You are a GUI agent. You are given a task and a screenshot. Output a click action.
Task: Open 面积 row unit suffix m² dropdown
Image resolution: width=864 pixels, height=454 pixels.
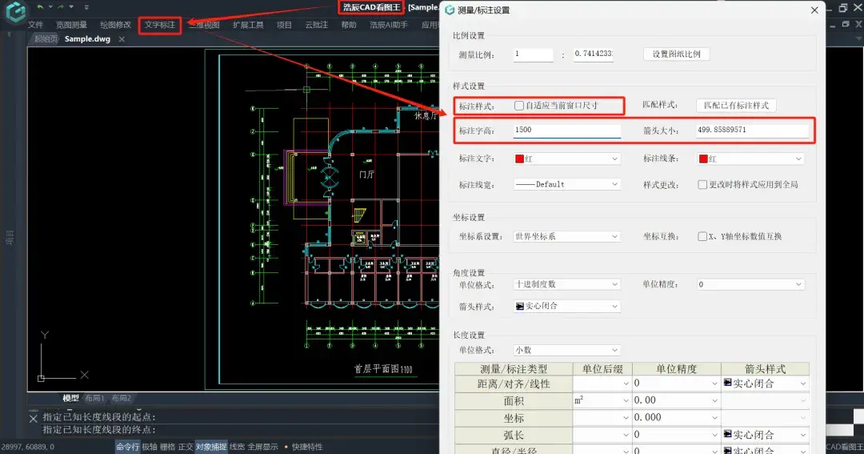click(x=602, y=401)
